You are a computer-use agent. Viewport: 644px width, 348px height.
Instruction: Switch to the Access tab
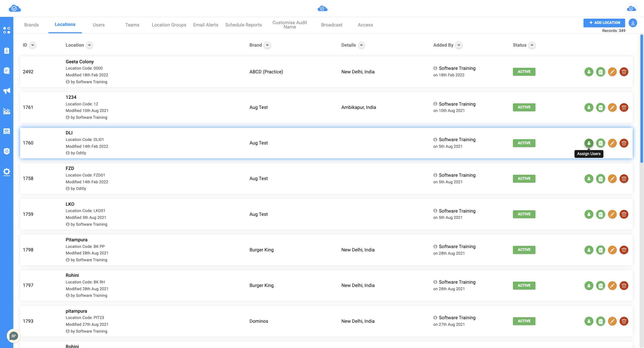[x=365, y=25]
